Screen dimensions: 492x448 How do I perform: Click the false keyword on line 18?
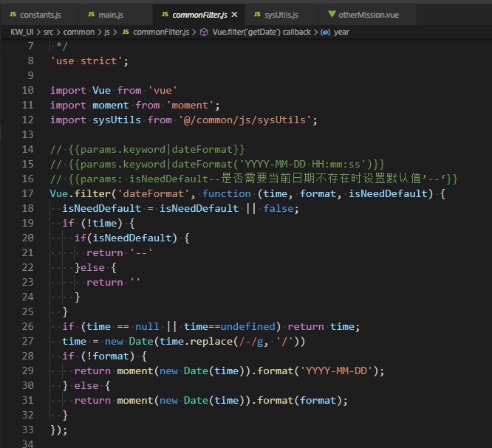(279, 208)
